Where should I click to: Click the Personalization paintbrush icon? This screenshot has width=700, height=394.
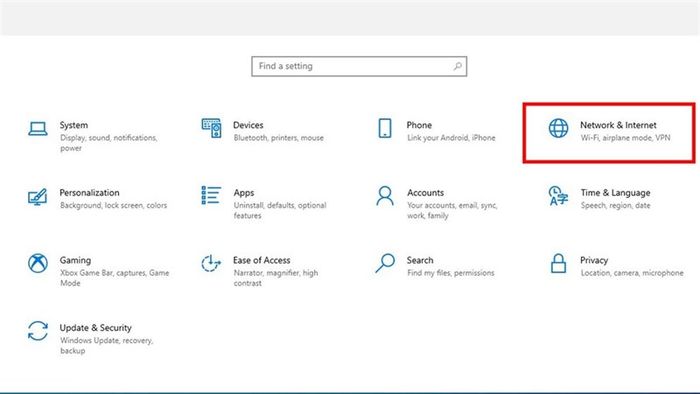click(x=38, y=196)
